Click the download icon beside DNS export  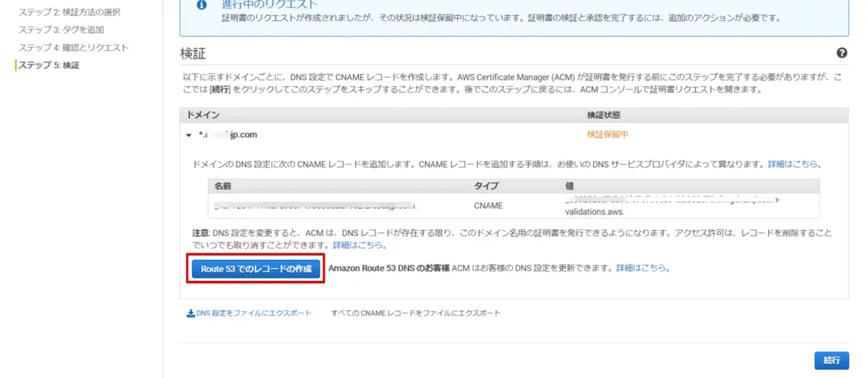point(191,314)
